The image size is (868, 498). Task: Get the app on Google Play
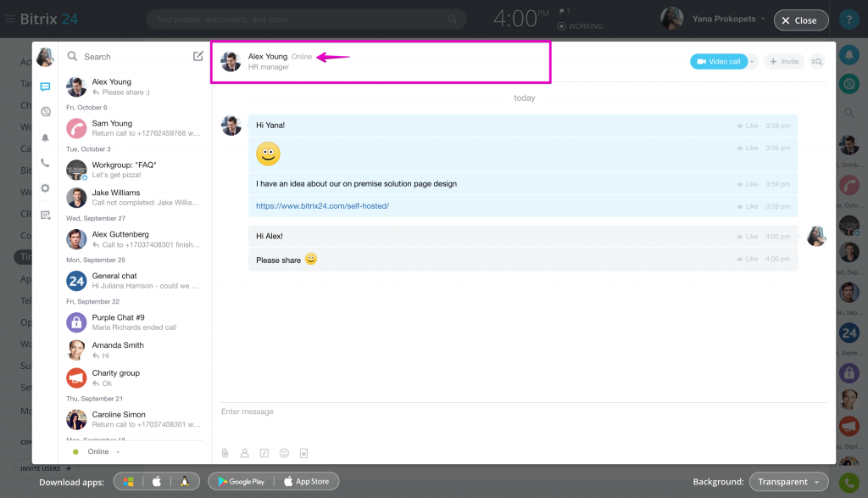click(242, 482)
